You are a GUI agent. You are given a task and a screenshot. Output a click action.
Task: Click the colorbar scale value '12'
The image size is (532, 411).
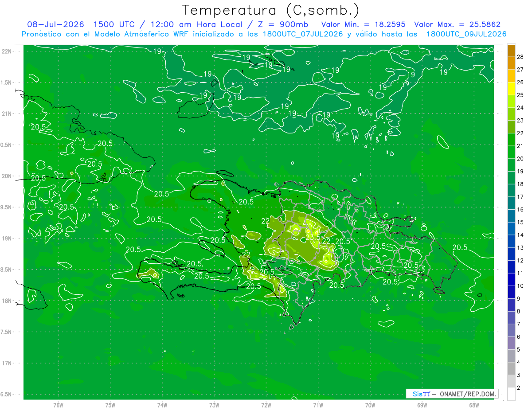click(x=520, y=260)
